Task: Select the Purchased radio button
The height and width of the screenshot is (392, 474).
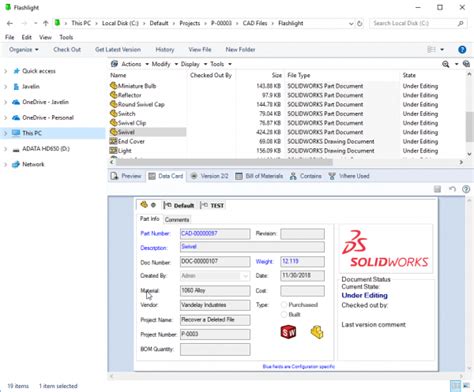Action: [284, 305]
